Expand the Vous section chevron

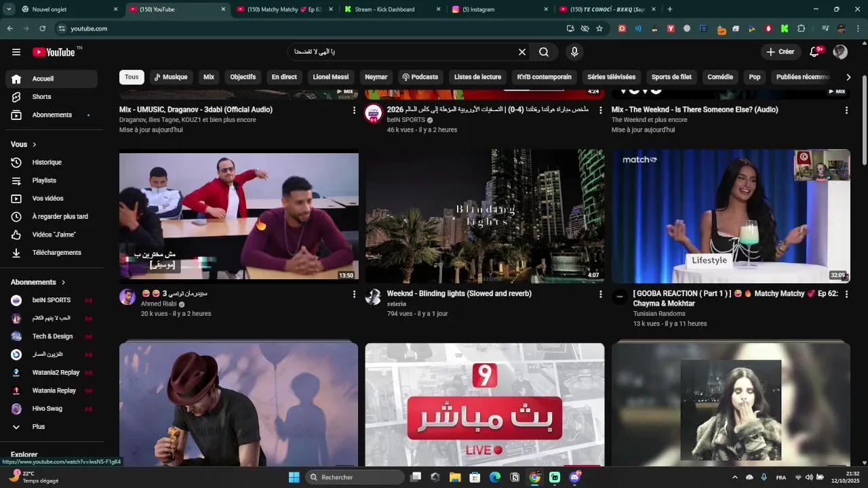[x=35, y=144]
